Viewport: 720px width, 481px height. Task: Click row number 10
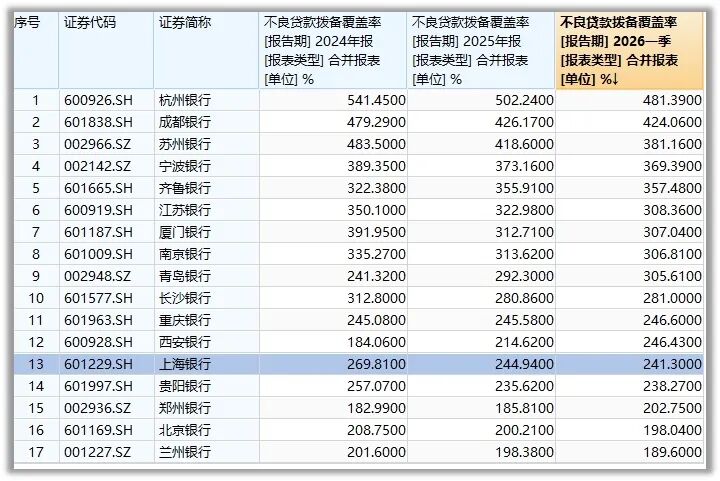point(36,298)
